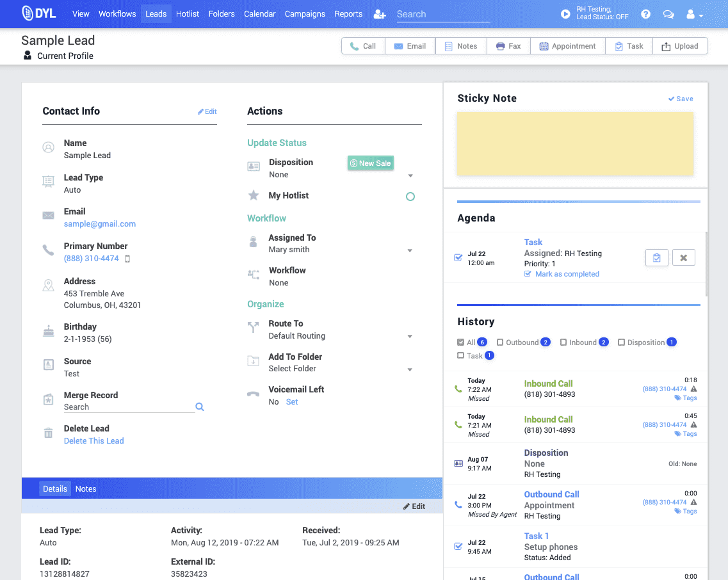
Task: Dismiss the agenda task with X icon
Action: [683, 257]
